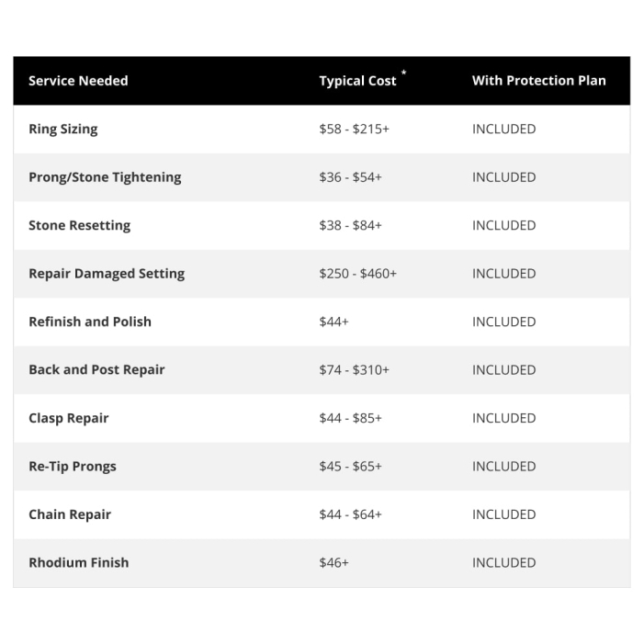
Task: Click the With Protection Plan header
Action: 539,81
